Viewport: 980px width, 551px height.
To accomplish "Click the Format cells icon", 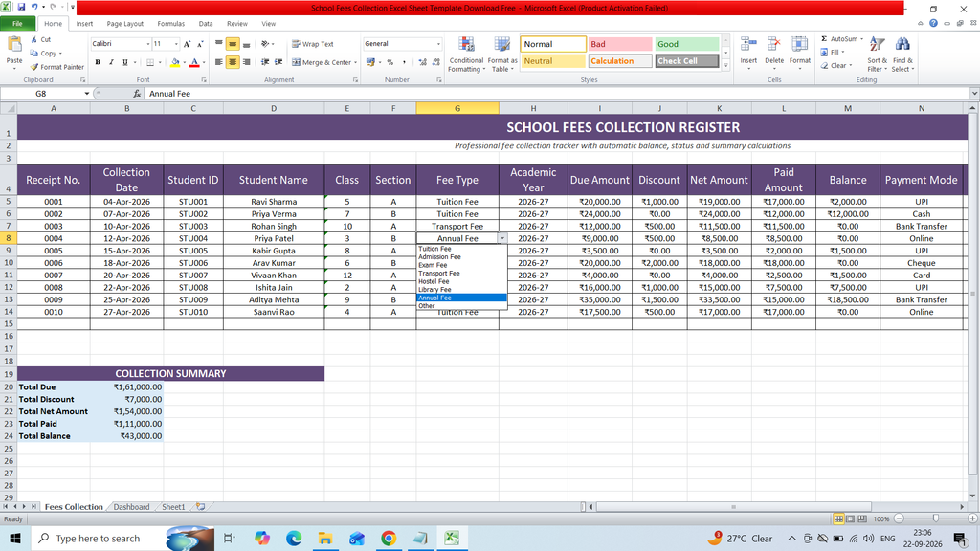I will tap(799, 46).
